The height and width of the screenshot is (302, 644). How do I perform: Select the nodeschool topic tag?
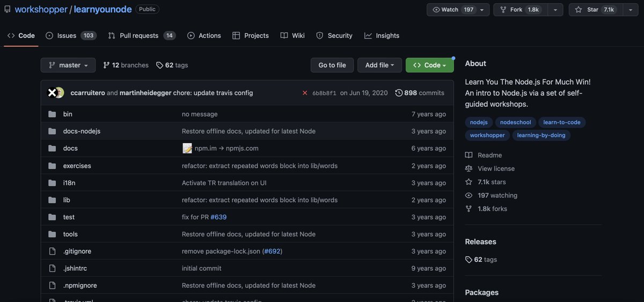click(515, 123)
